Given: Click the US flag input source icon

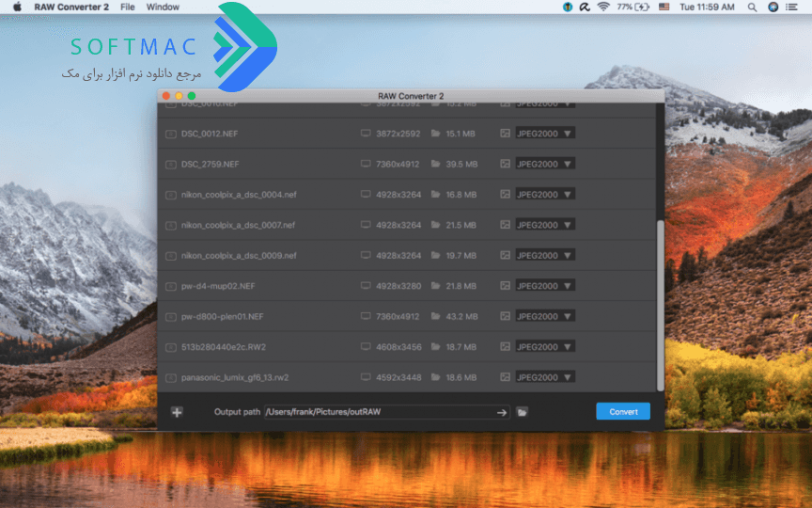Looking at the screenshot, I should click(664, 7).
